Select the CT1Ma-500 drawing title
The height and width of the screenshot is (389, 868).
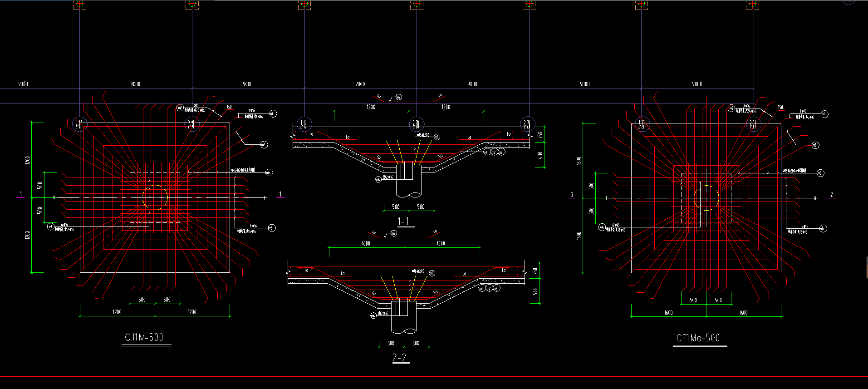pos(698,338)
